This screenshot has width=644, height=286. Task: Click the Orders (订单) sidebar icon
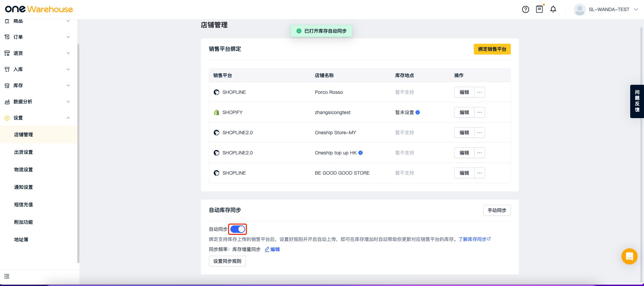tap(7, 37)
